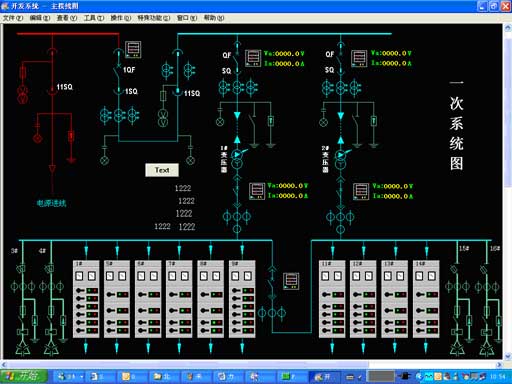This screenshot has width=512, height=384.
Task: Click the vertical scrollbar down arrow
Action: click(508, 355)
